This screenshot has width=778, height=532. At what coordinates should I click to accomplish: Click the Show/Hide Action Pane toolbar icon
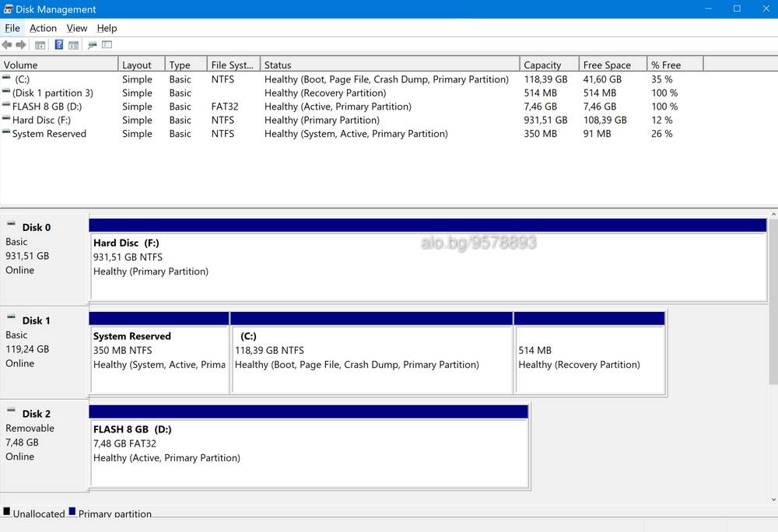[73, 45]
